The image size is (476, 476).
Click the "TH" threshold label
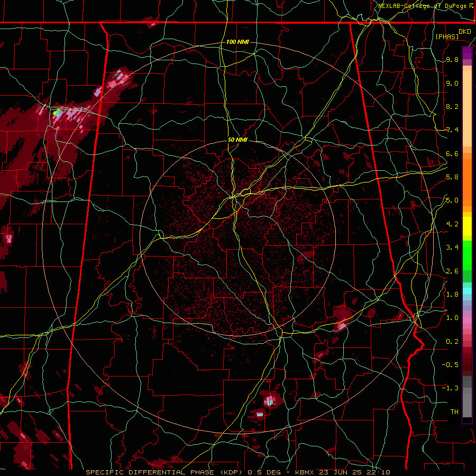454,412
